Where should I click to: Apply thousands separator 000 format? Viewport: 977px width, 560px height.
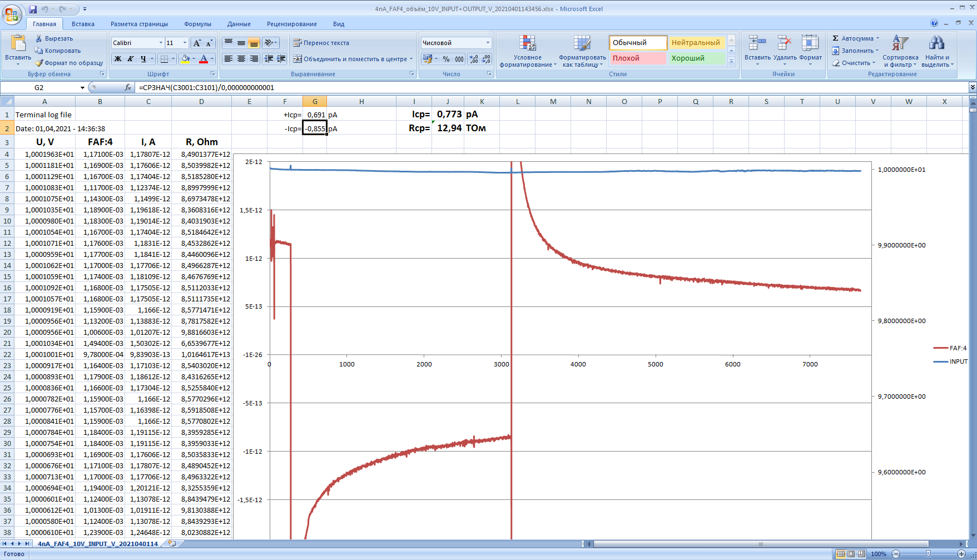click(459, 59)
